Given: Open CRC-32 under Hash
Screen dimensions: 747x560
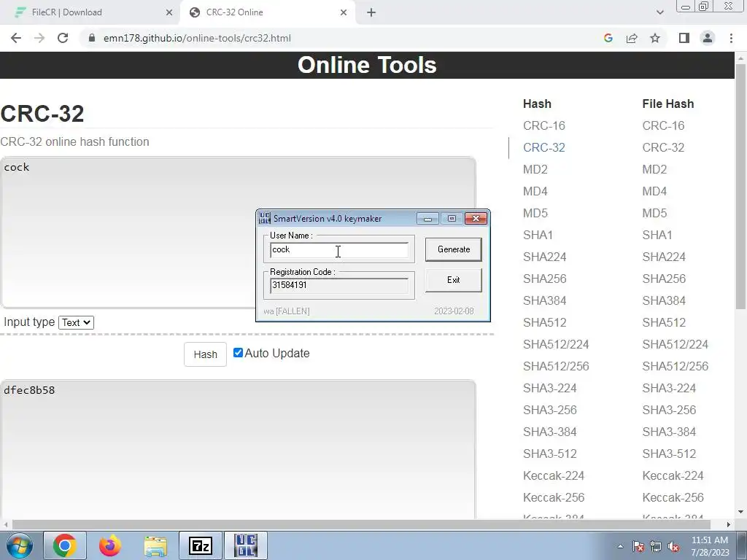Looking at the screenshot, I should pyautogui.click(x=544, y=147).
